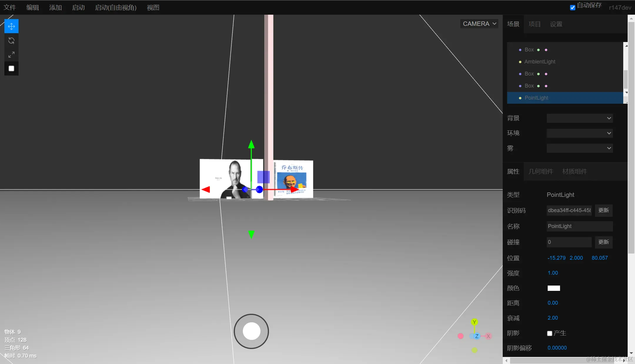Select AmbientLight in the scene list
635x364 pixels.
pos(540,62)
